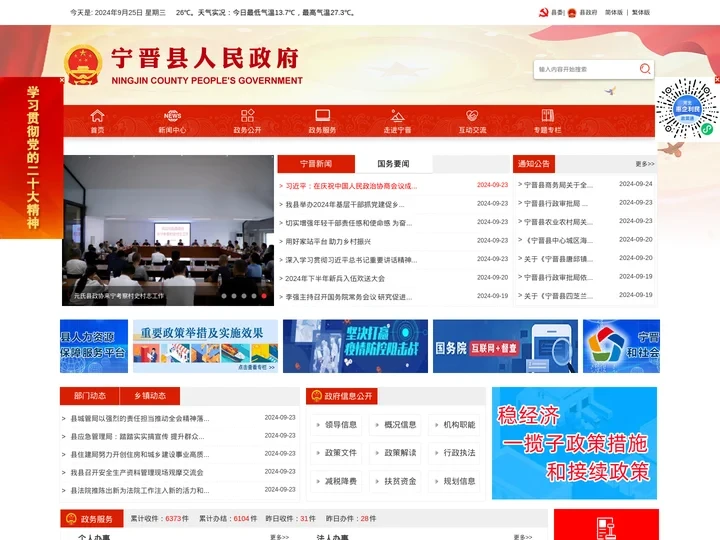This screenshot has width=720, height=540.
Task: Click the 学习贯彻党的二十大精神 banner
Action: (32, 158)
